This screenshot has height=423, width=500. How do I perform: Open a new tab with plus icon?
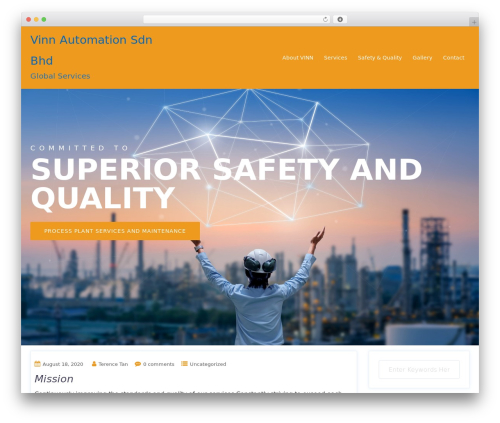point(474,22)
